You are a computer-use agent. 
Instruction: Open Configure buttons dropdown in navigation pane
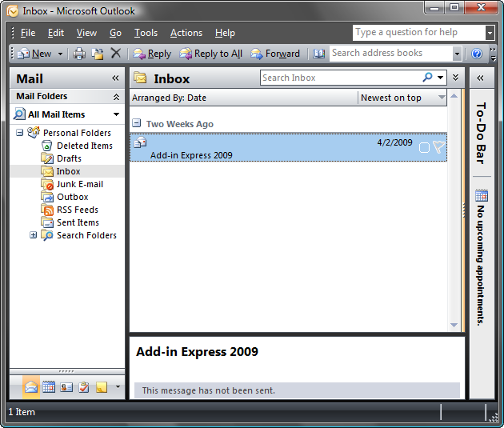[118, 387]
